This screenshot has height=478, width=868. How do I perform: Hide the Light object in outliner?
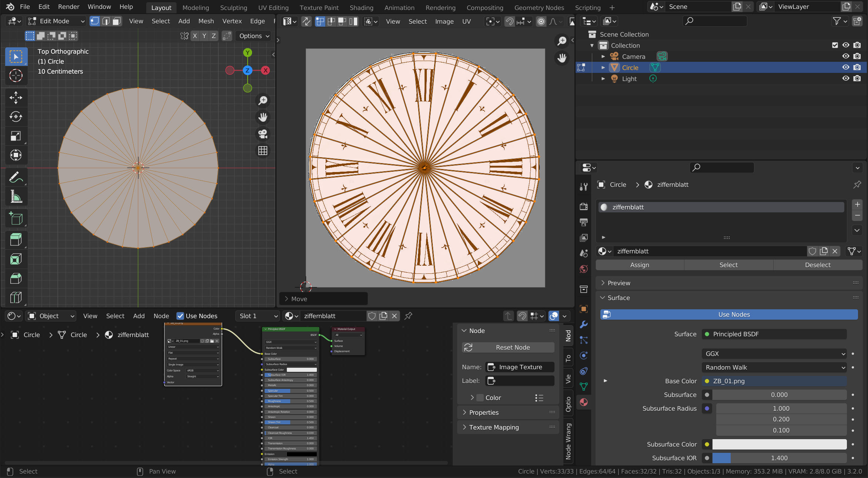pos(846,78)
